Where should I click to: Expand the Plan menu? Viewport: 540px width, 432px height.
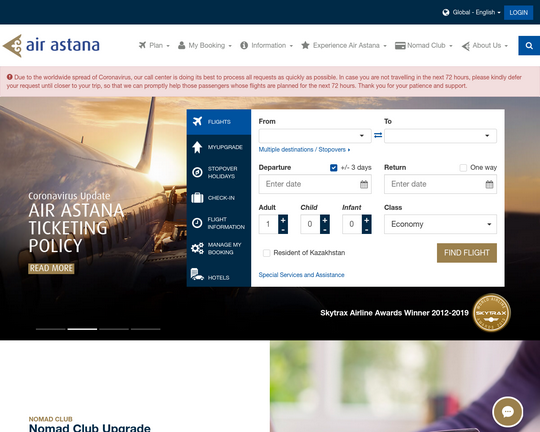coord(154,45)
